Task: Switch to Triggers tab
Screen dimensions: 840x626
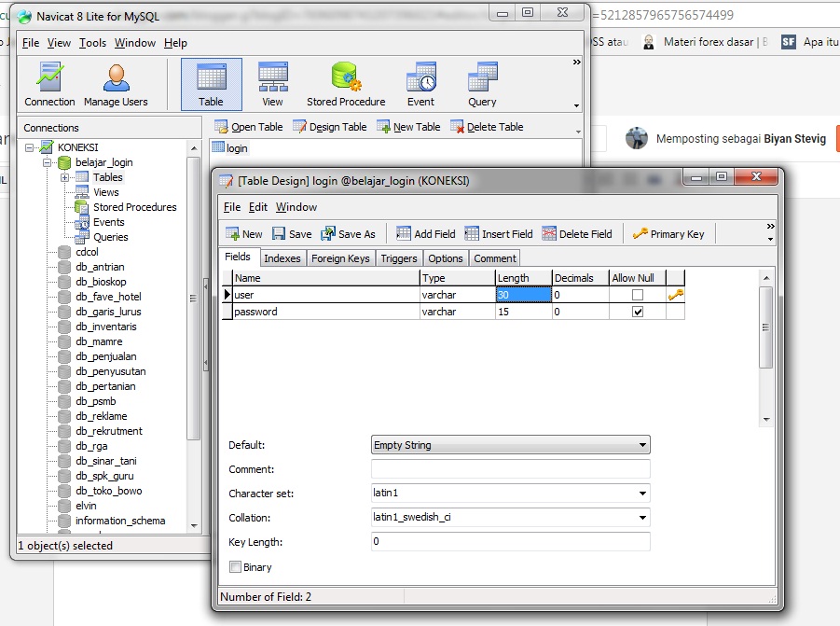Action: pos(399,258)
